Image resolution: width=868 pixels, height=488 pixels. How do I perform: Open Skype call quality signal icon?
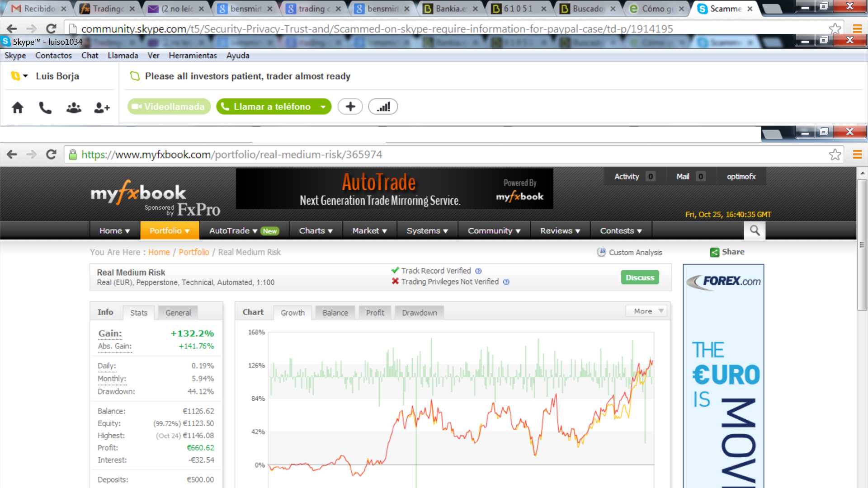(x=383, y=107)
